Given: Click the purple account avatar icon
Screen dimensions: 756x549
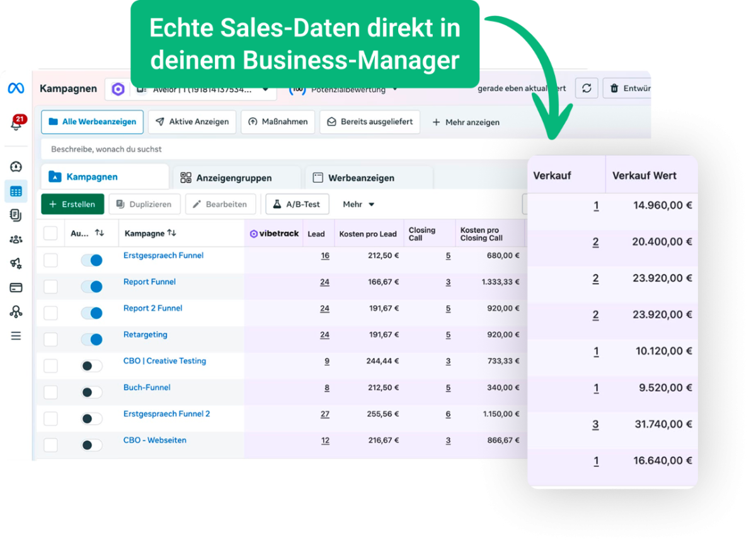Looking at the screenshot, I should [x=118, y=90].
